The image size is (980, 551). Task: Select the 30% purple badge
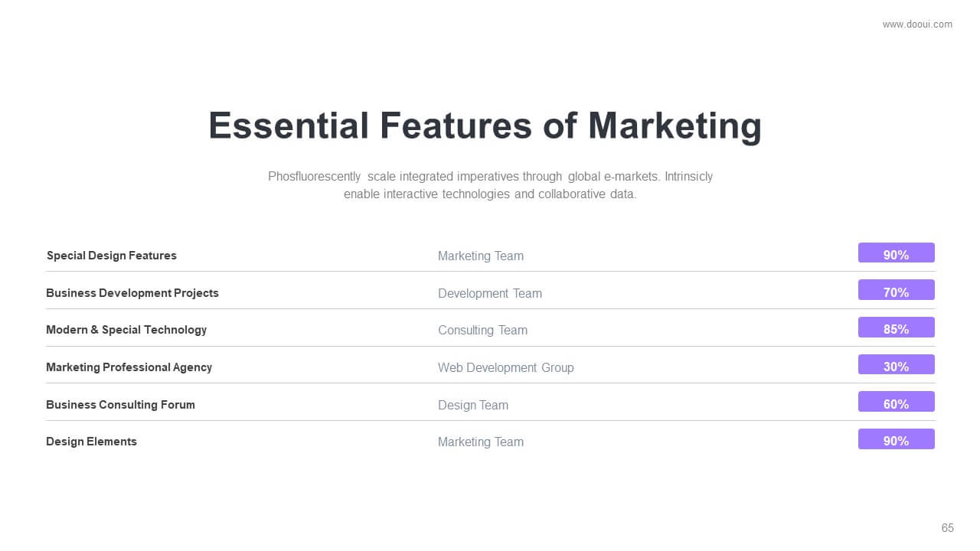(x=896, y=365)
